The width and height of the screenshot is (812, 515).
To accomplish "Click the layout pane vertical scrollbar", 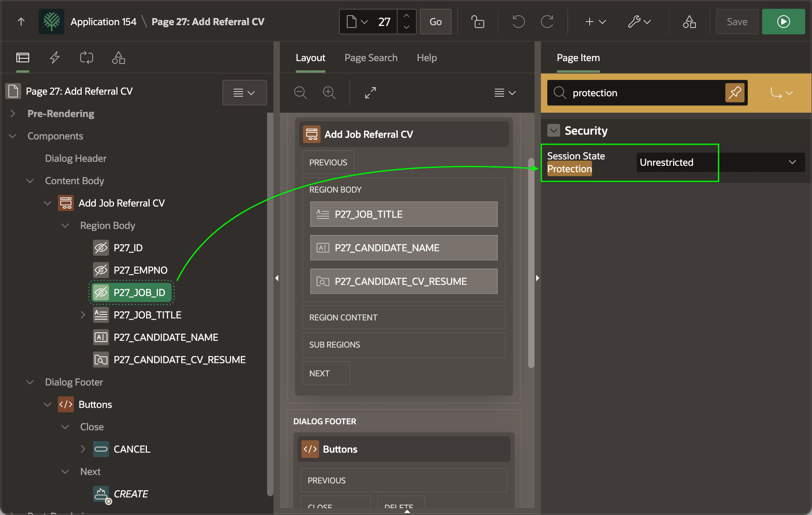I will pyautogui.click(x=531, y=263).
